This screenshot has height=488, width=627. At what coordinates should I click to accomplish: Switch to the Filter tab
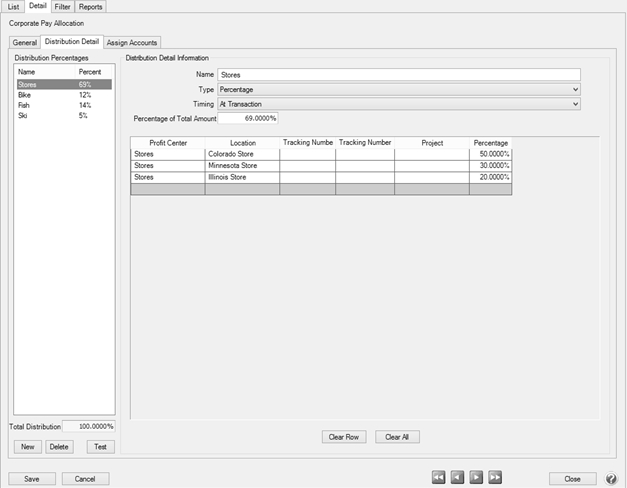pyautogui.click(x=62, y=7)
